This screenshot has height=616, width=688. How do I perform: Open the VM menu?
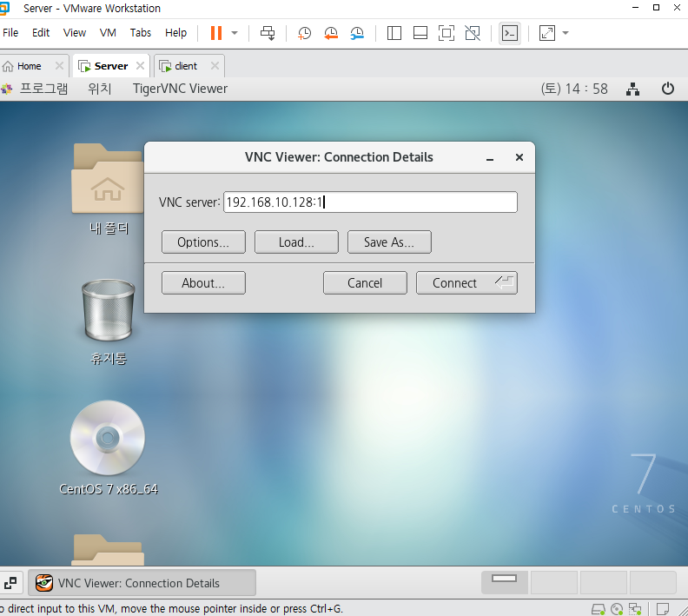tap(108, 33)
